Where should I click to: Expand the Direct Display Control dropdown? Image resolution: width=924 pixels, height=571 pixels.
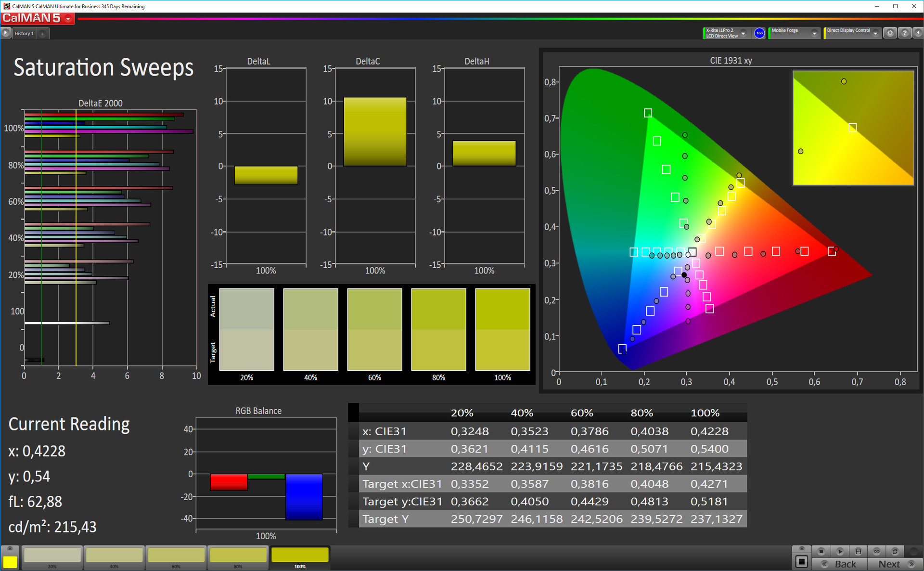[875, 33]
